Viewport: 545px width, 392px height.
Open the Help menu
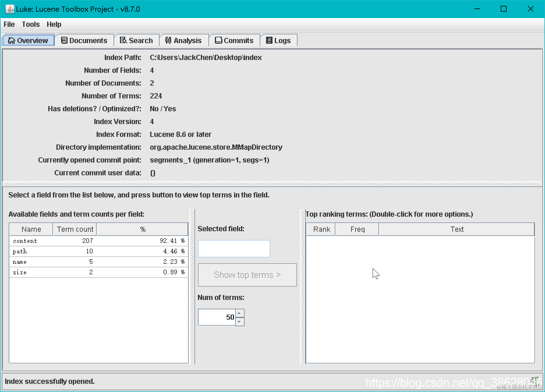coord(54,24)
